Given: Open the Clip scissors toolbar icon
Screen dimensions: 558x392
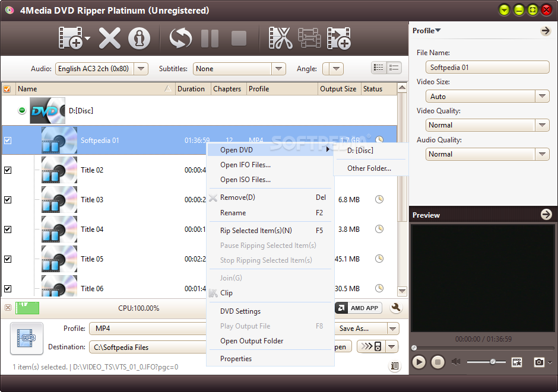Looking at the screenshot, I should tap(280, 38).
